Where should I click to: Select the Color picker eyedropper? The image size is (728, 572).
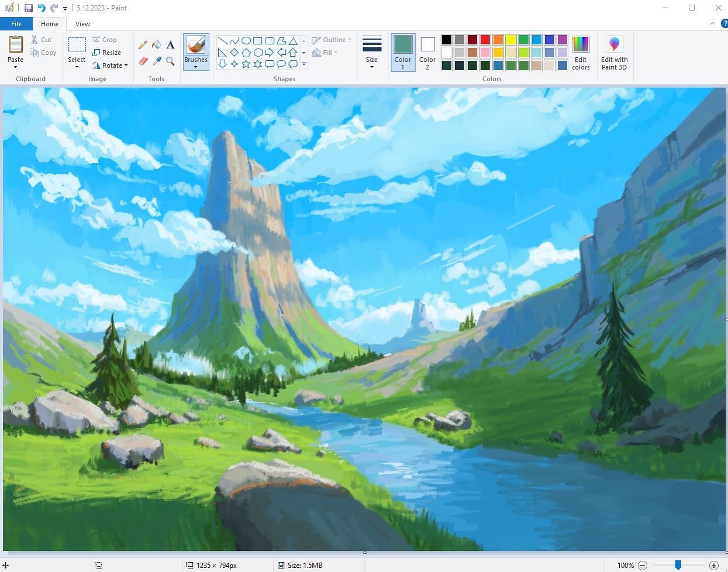157,61
